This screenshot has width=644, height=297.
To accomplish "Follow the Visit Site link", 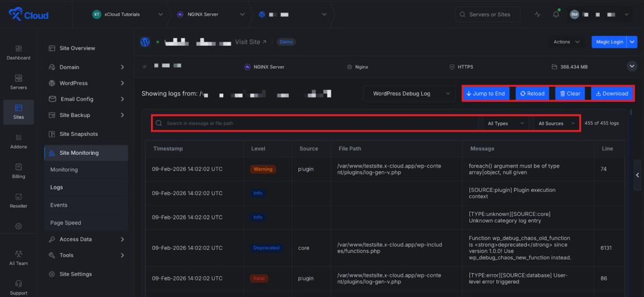I will [x=250, y=42].
